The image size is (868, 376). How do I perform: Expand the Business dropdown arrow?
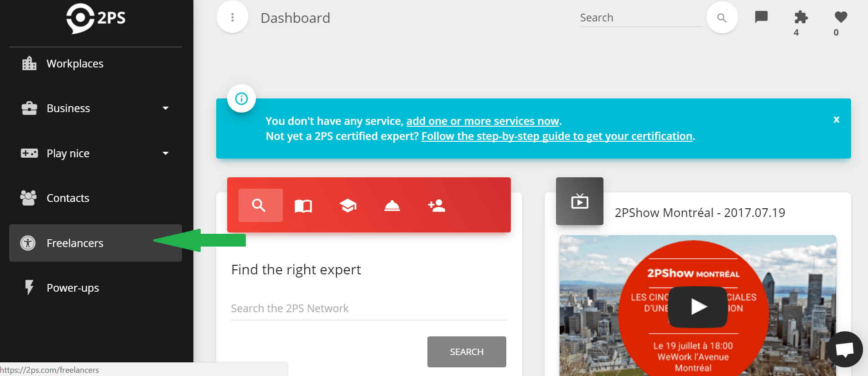[166, 108]
